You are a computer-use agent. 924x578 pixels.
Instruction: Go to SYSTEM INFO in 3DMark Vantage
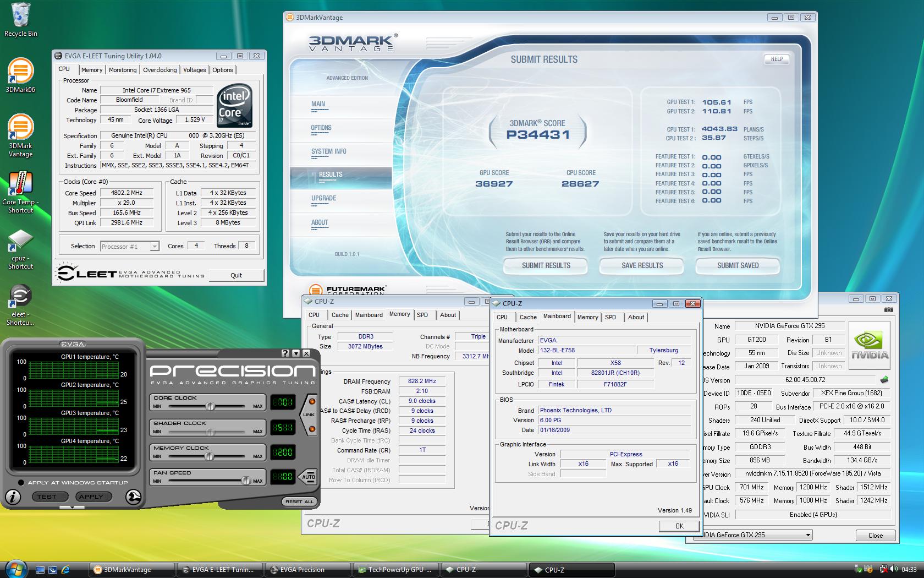329,151
